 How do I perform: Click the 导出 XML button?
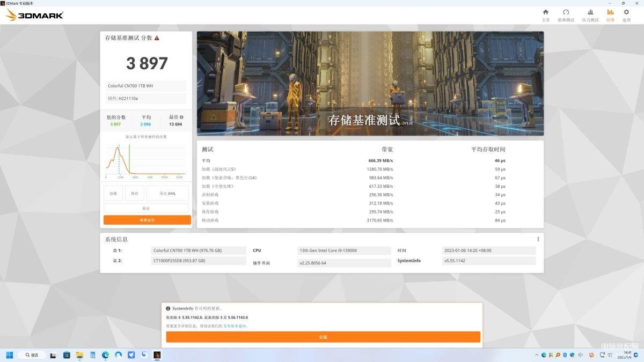click(167, 193)
